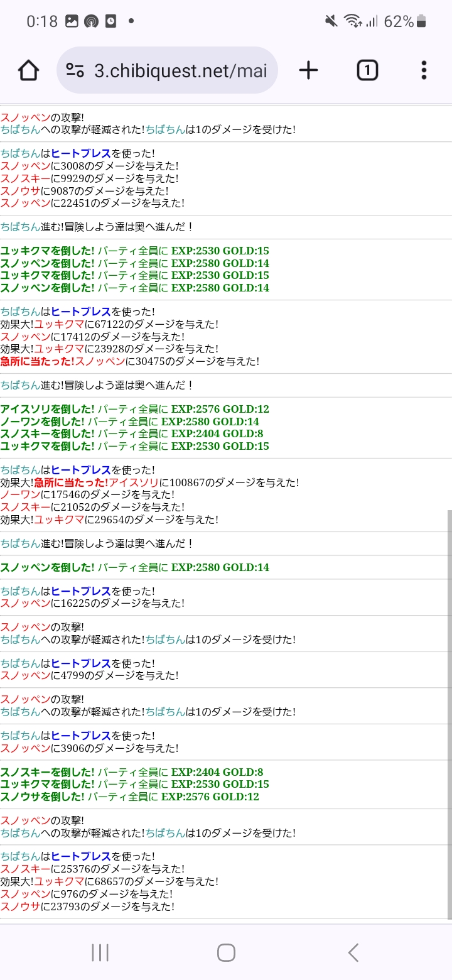Tap the Android back button
452x980 pixels.
[x=353, y=952]
